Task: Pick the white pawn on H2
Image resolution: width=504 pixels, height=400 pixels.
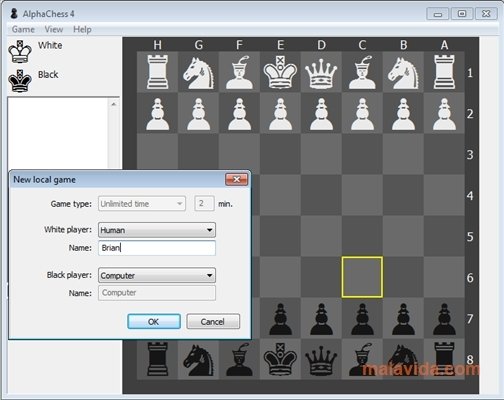Action: (x=157, y=114)
